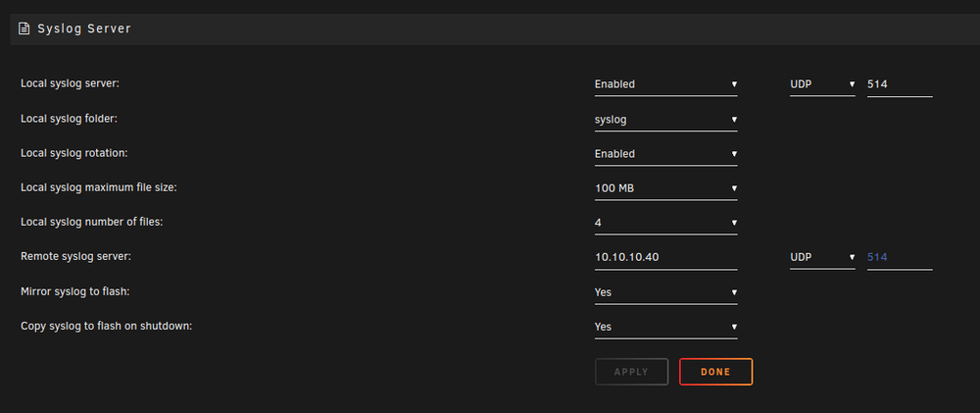Click the 'Local syslog rotation:' label

click(74, 153)
